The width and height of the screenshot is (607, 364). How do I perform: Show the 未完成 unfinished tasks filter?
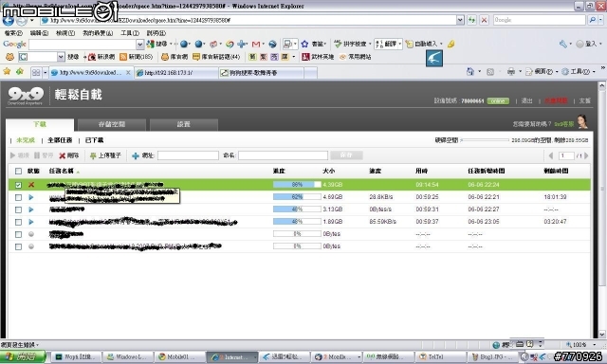click(26, 140)
